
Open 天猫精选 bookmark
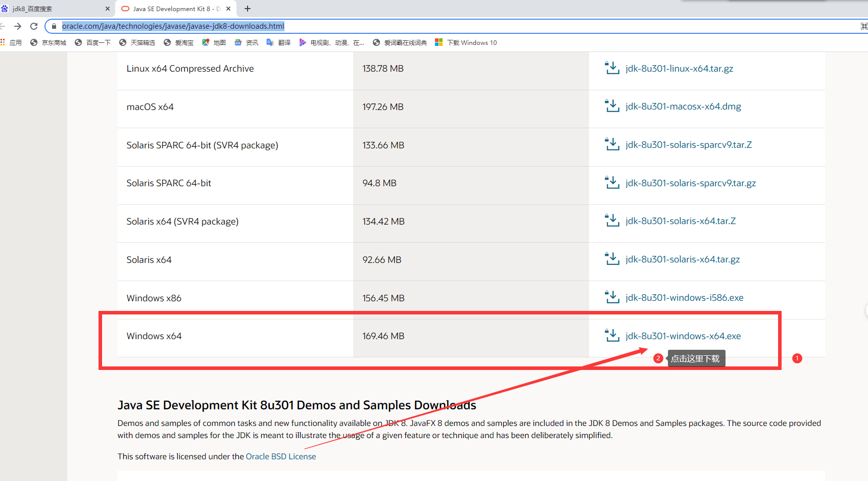point(137,43)
